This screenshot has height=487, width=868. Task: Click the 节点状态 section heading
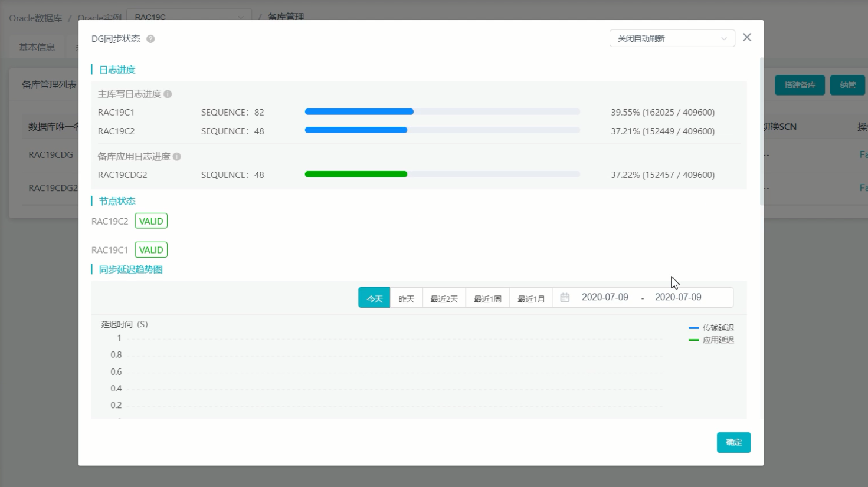pyautogui.click(x=117, y=201)
